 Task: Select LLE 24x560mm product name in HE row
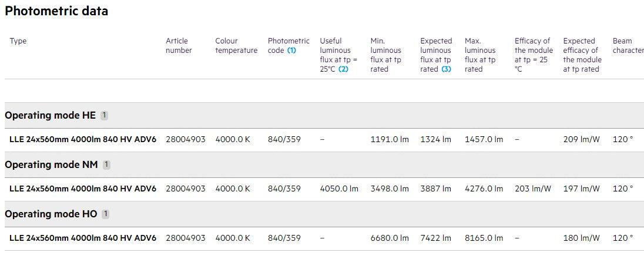(83, 140)
